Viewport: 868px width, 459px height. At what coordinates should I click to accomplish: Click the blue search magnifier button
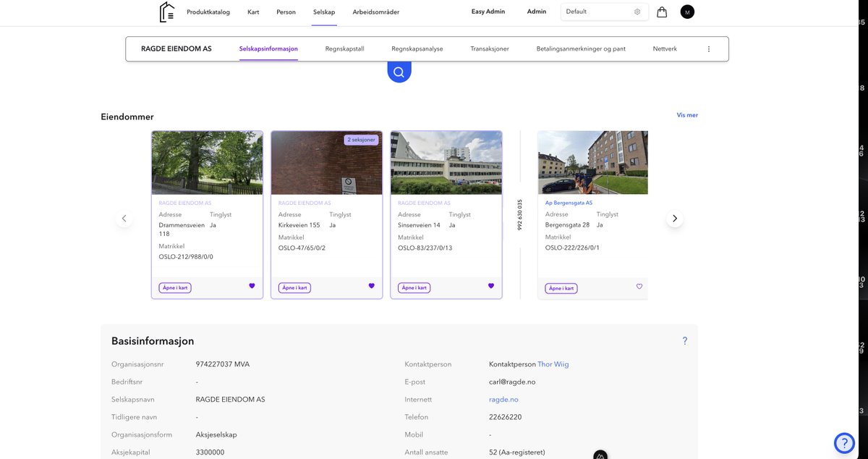pyautogui.click(x=399, y=72)
